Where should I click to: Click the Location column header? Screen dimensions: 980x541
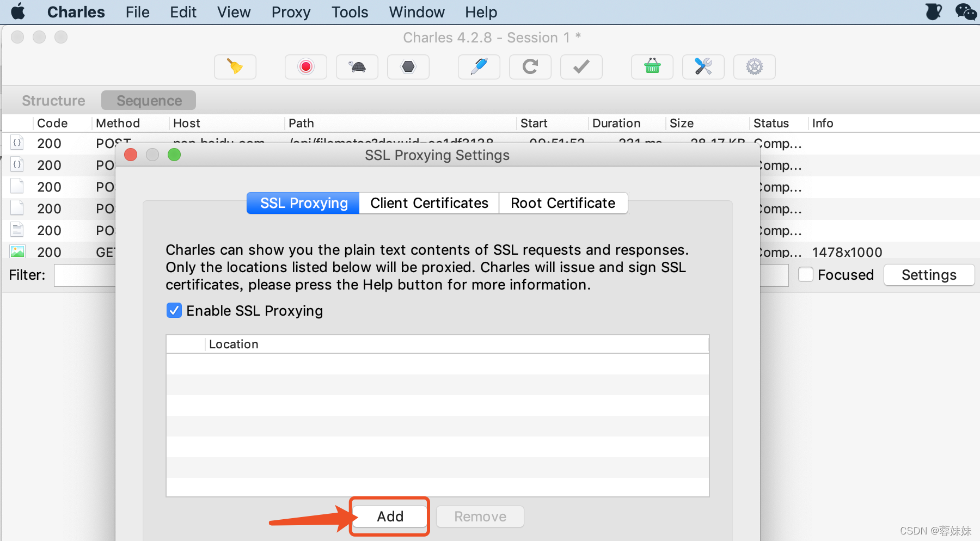[x=456, y=344]
